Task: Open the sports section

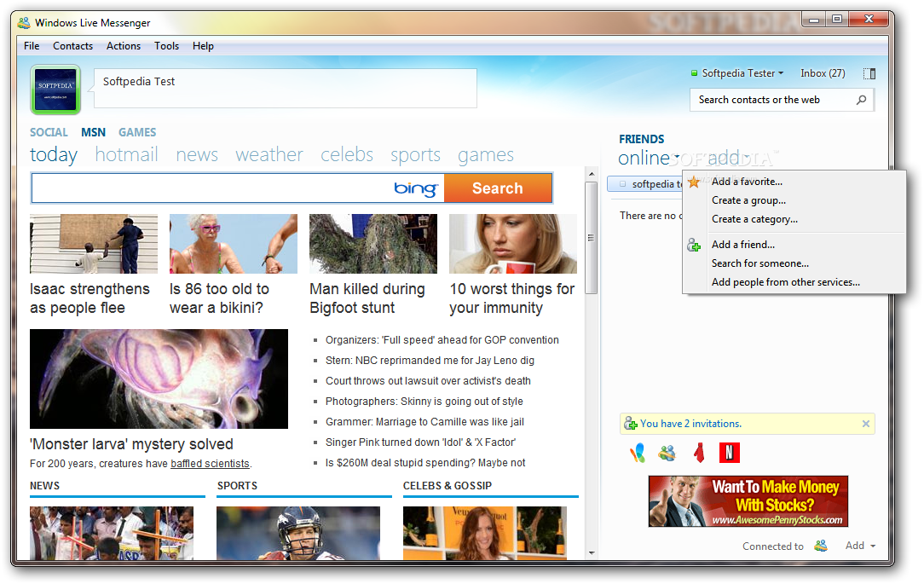Action: point(415,155)
